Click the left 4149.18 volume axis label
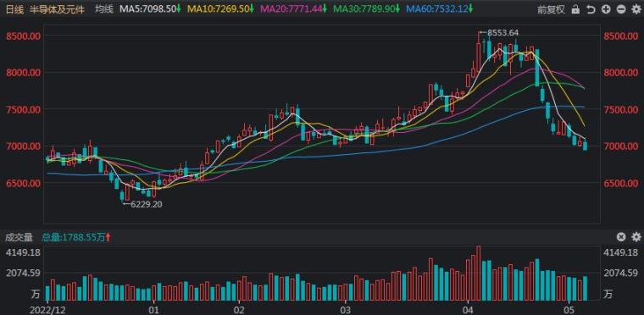 click(x=23, y=253)
